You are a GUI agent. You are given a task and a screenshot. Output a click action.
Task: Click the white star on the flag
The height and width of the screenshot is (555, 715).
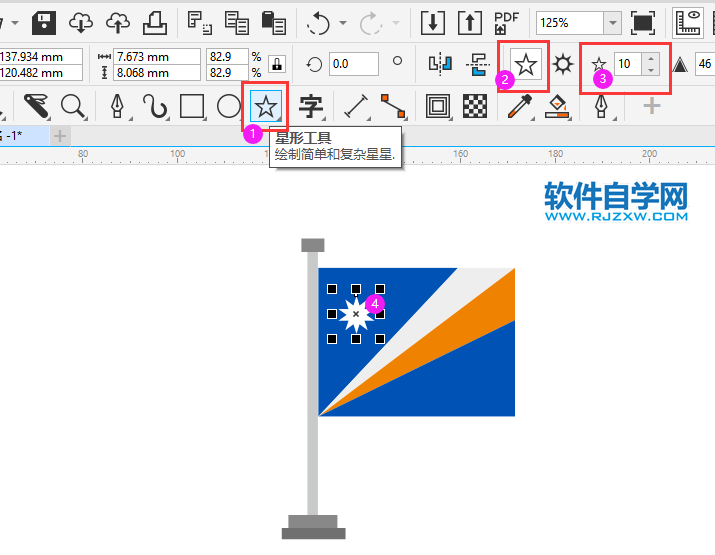point(356,314)
